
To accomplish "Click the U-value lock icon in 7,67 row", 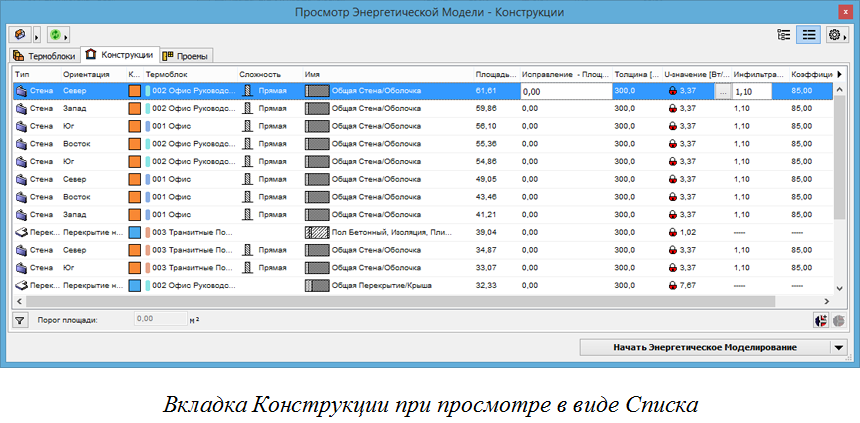I will pyautogui.click(x=672, y=285).
